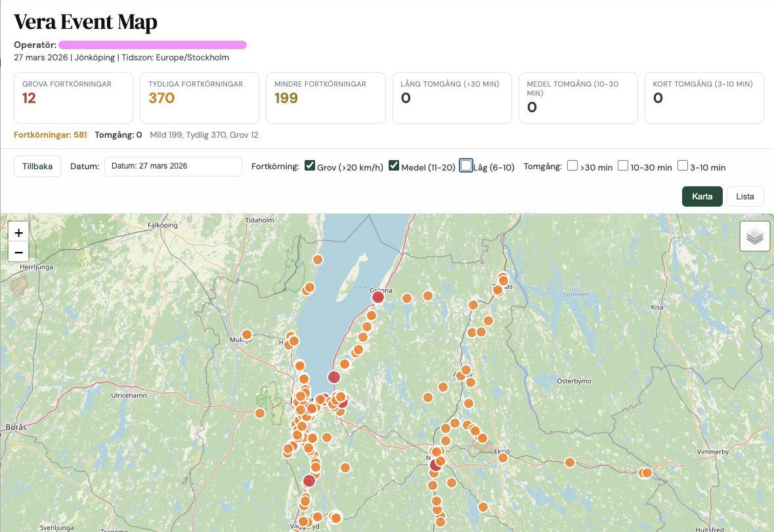Select the dark red marker on Lake Vättern
The height and width of the screenshot is (532, 774).
click(333, 377)
